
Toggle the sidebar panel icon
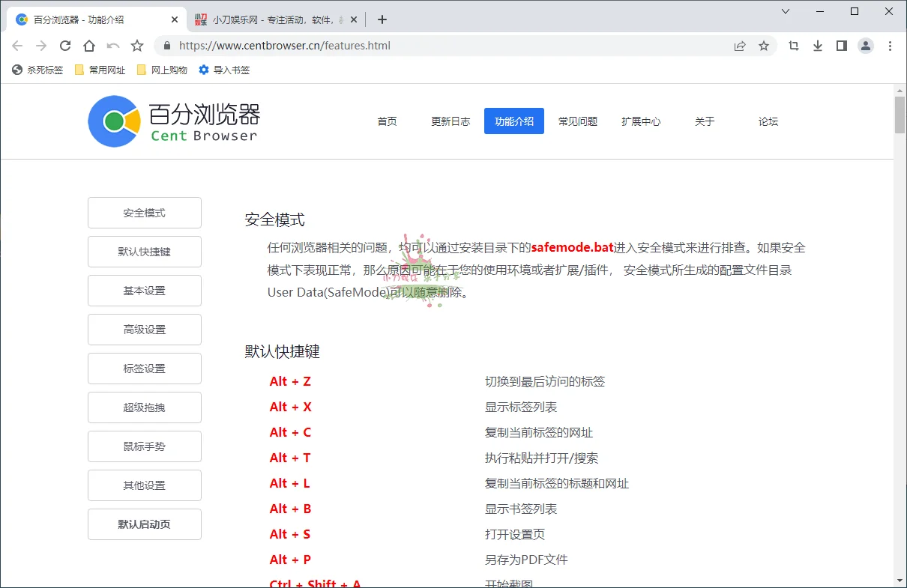click(x=841, y=46)
